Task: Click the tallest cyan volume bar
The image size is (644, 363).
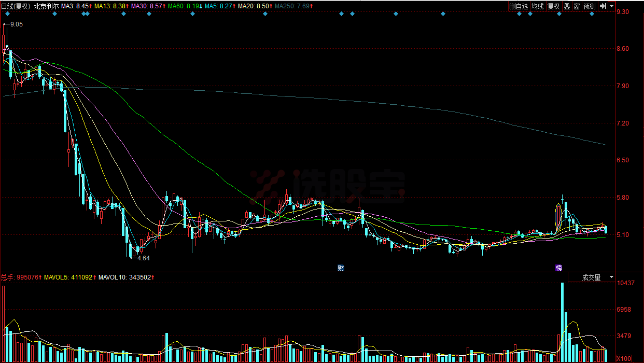Action: [562, 322]
